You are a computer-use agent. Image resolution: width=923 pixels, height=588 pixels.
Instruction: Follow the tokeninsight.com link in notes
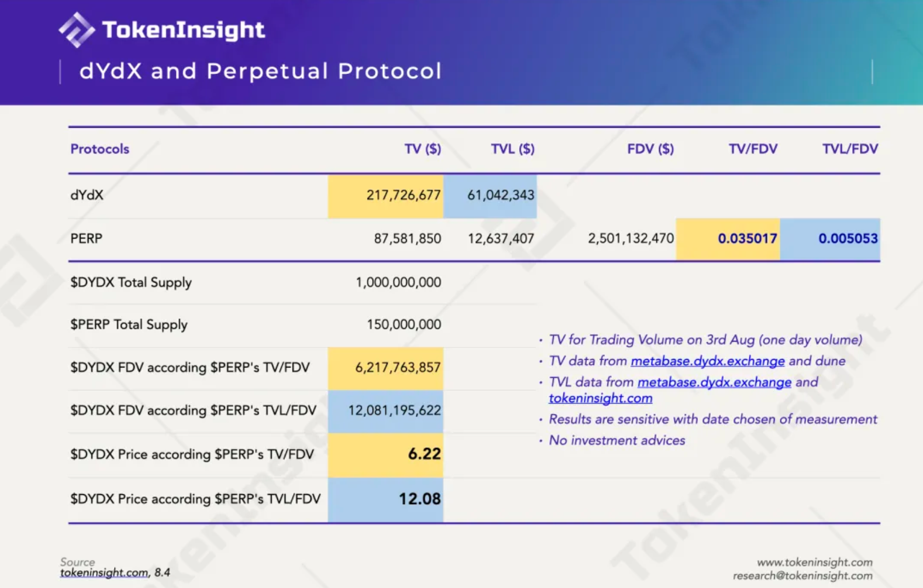click(600, 398)
